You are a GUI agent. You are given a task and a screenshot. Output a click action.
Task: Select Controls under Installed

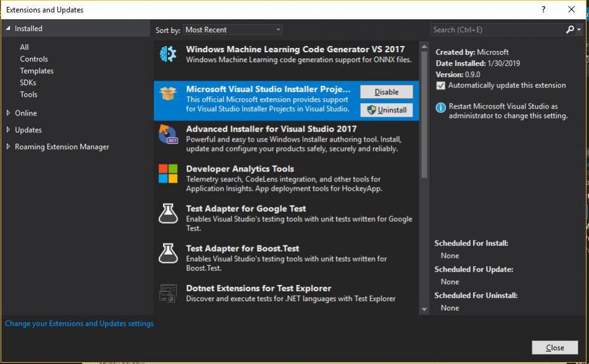34,59
